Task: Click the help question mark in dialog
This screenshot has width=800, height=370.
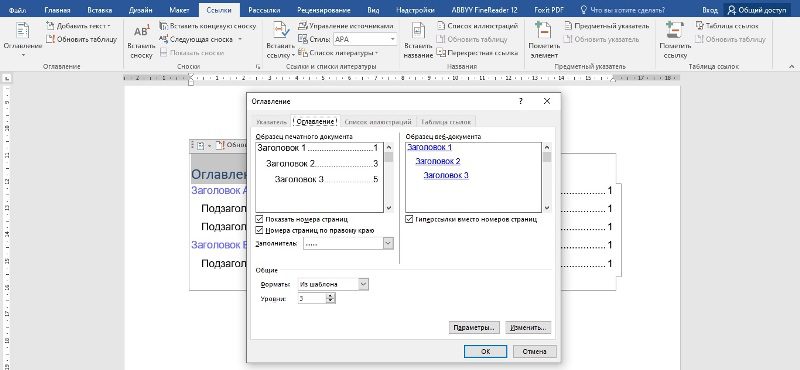Action: pyautogui.click(x=520, y=101)
